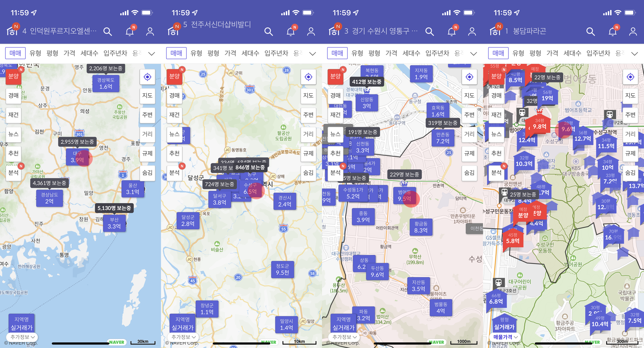
Task: Open the 매물가격 dropdown
Action: 505,337
